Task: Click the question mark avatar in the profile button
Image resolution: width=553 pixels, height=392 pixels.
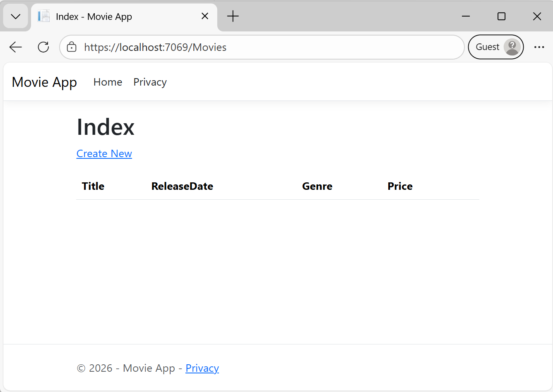Action: [512, 47]
